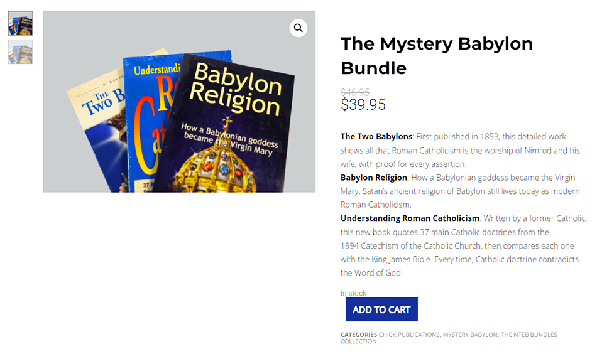Open the Mystery Babylon category link
This screenshot has width=597, height=364.
point(470,335)
